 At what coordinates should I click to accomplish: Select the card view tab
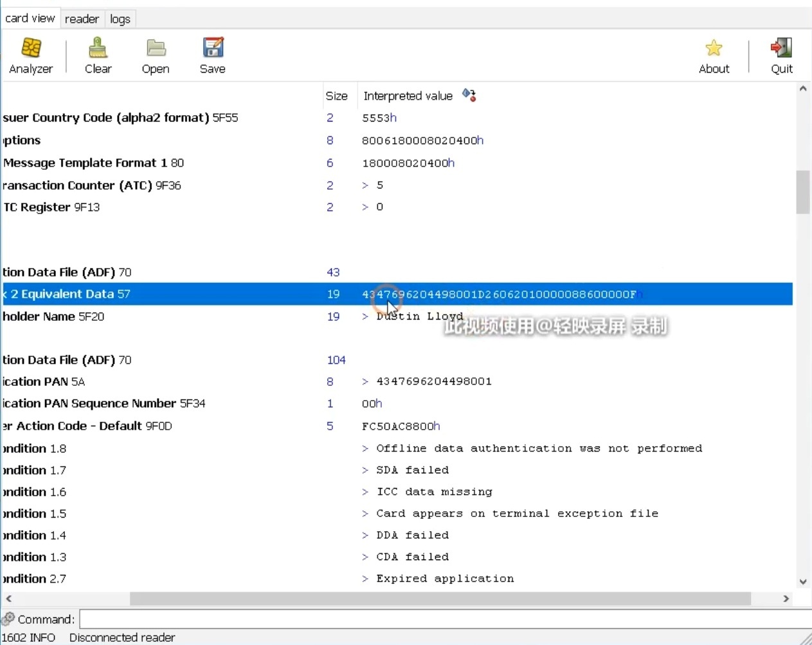(x=30, y=18)
